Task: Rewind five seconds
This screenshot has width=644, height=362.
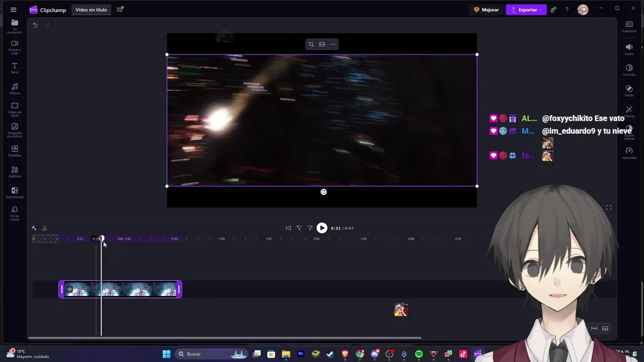Action: [x=299, y=228]
